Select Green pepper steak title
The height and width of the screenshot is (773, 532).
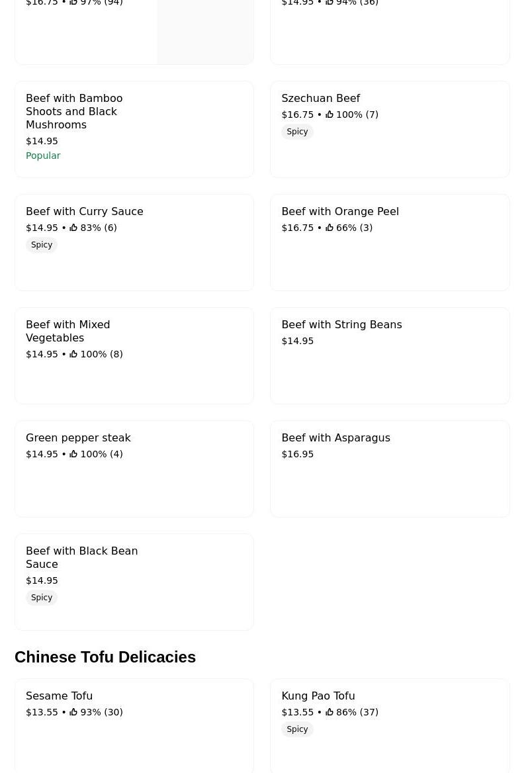coord(78,437)
